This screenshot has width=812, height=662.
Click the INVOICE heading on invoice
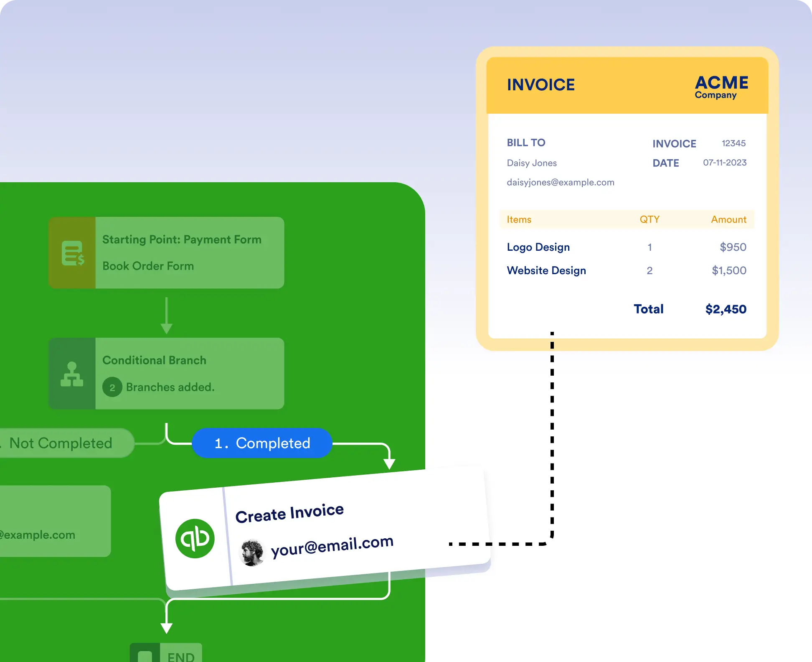(x=541, y=85)
